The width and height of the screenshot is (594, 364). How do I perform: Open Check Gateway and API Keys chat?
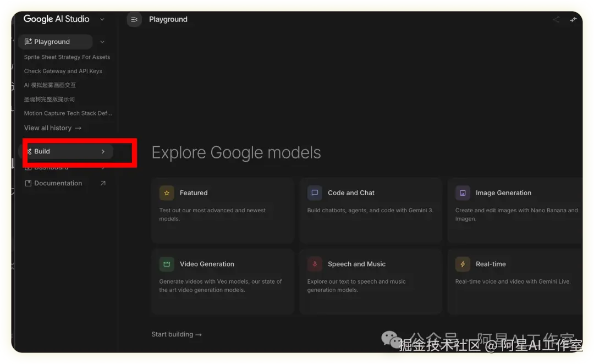pos(63,71)
